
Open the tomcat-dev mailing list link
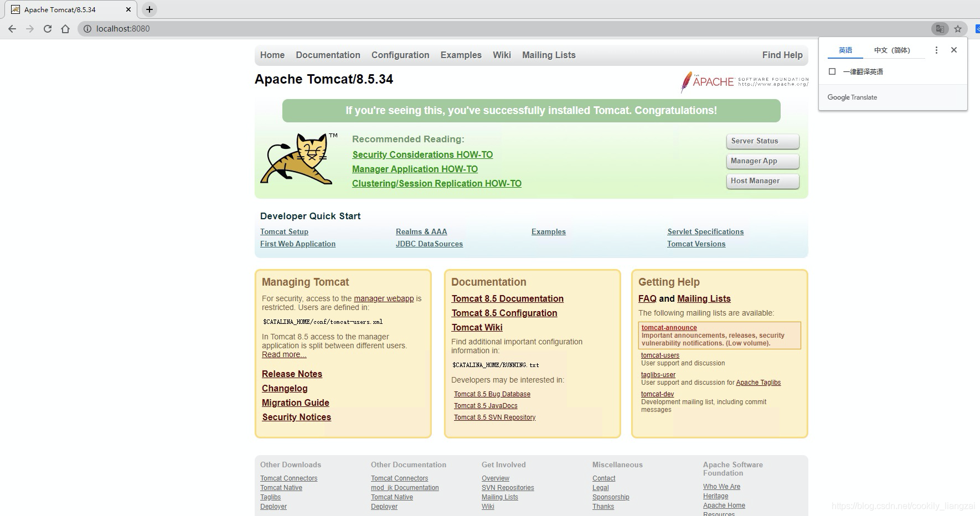pos(657,394)
